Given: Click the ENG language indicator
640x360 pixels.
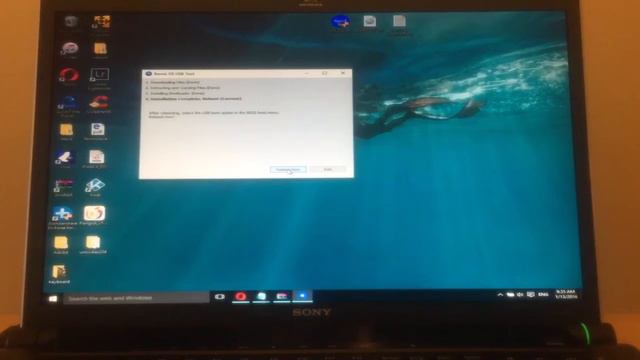Looking at the screenshot, I should [543, 294].
